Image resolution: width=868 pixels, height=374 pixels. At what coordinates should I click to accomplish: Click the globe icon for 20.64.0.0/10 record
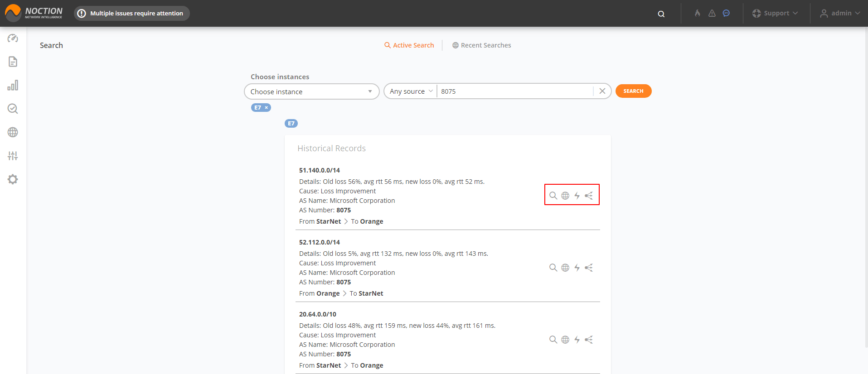(565, 340)
